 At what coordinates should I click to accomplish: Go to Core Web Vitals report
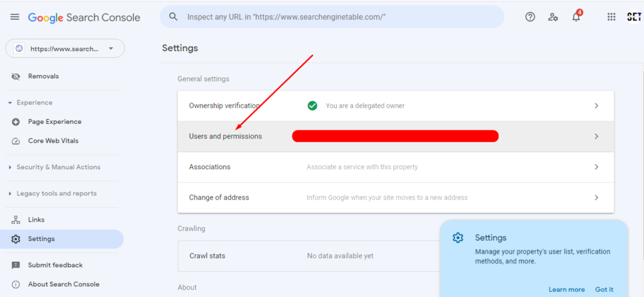pyautogui.click(x=53, y=141)
